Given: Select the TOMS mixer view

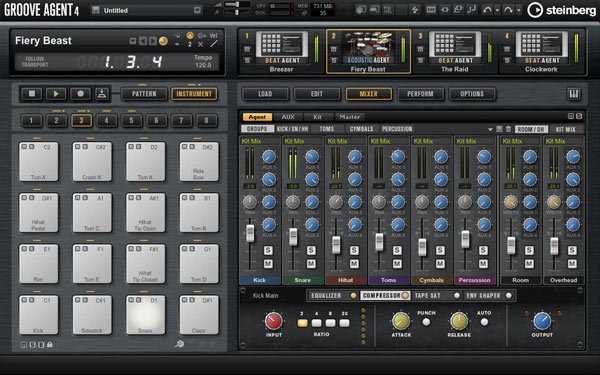Looking at the screenshot, I should pyautogui.click(x=326, y=129).
